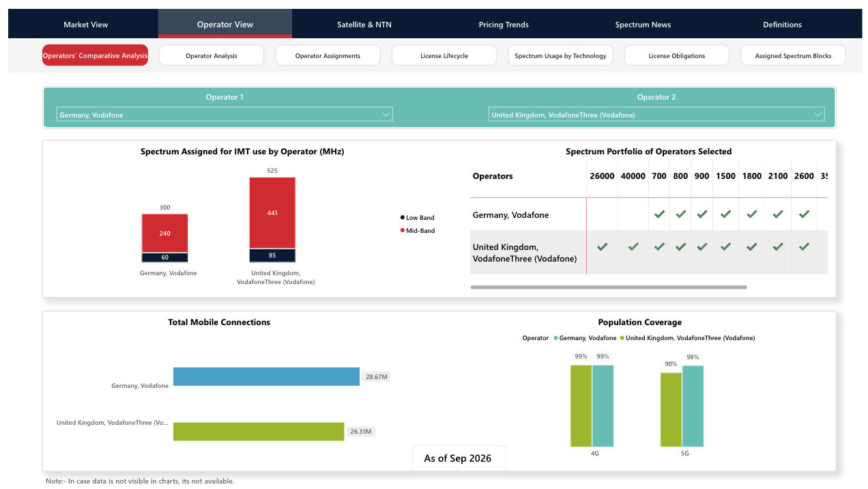Click the Low Band legend color dot

point(403,218)
